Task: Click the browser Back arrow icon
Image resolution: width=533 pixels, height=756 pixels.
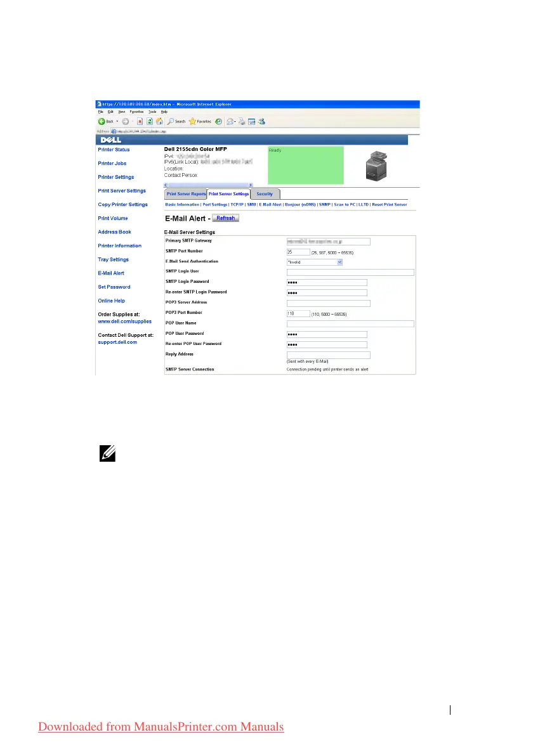Action: (102, 122)
